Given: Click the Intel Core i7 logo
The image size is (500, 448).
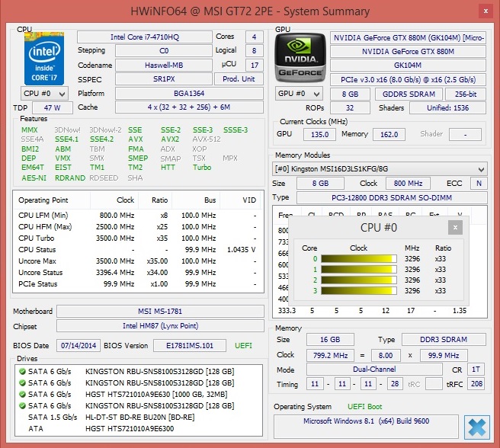Looking at the screenshot, I should (x=44, y=59).
